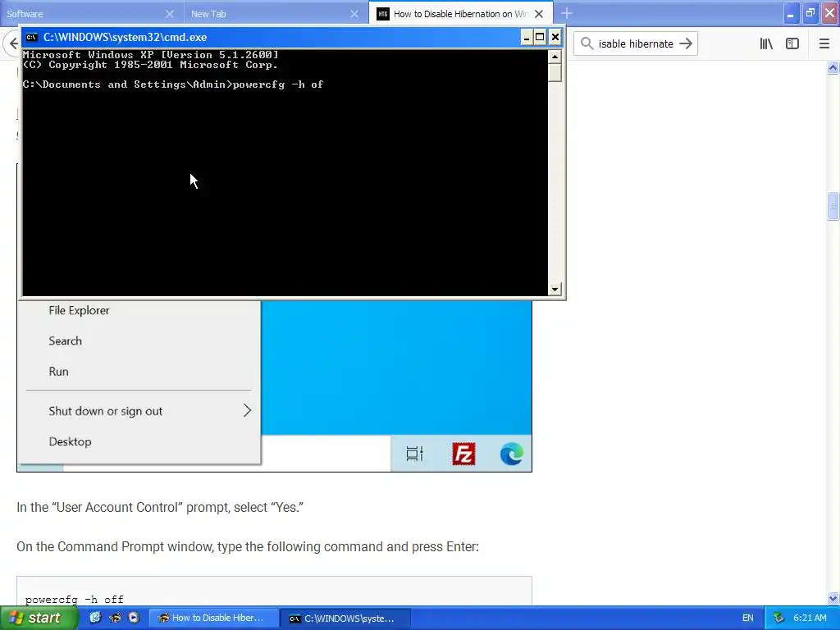Click Search in the article image menu
The width and height of the screenshot is (840, 630).
coord(66,340)
